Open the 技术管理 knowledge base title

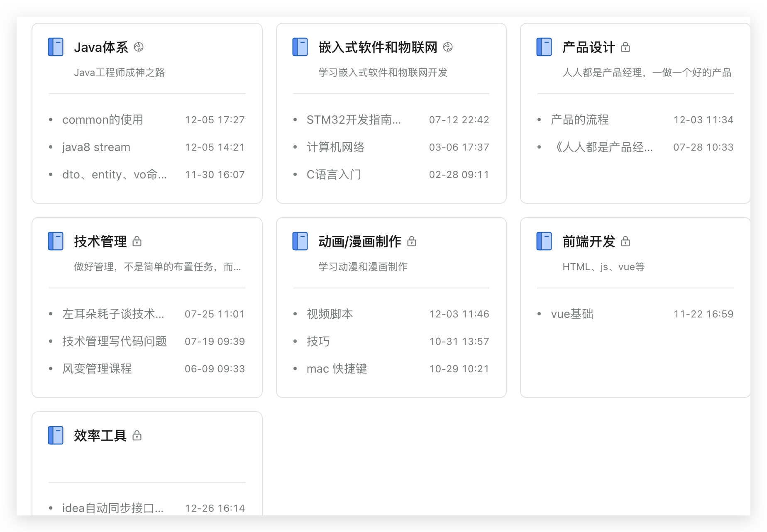[100, 242]
